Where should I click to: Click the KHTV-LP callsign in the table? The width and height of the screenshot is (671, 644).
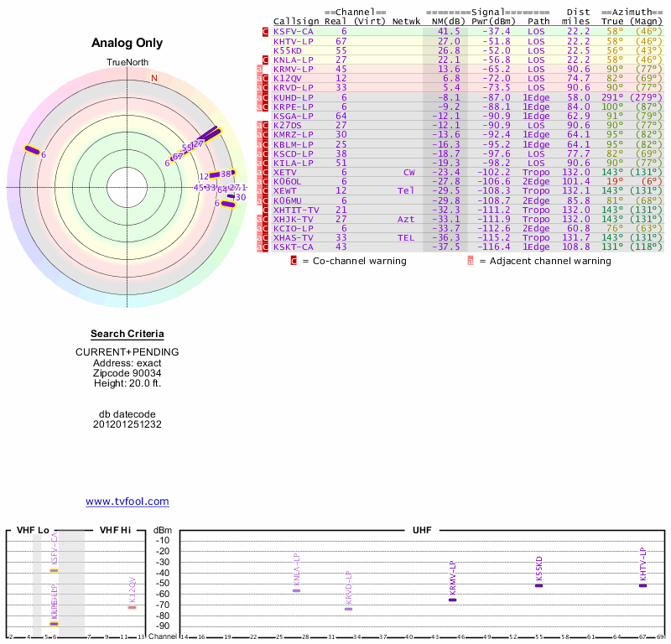pyautogui.click(x=294, y=40)
